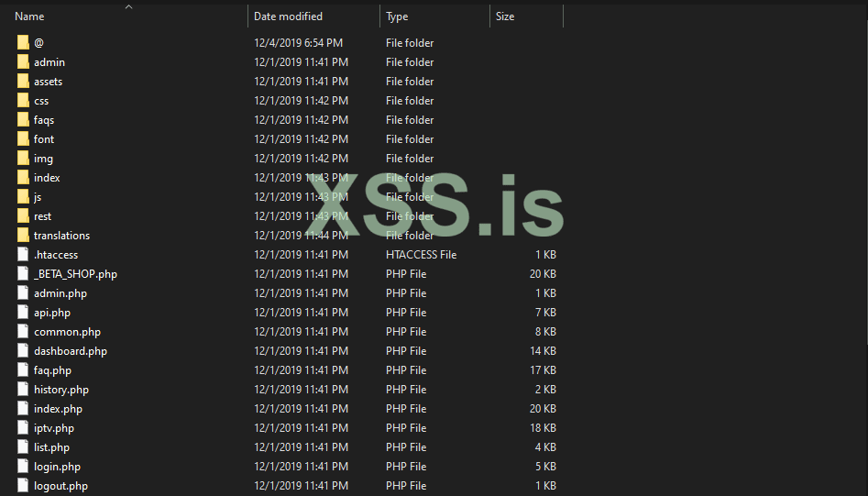
Task: Click the rest folder icon
Action: pos(23,215)
